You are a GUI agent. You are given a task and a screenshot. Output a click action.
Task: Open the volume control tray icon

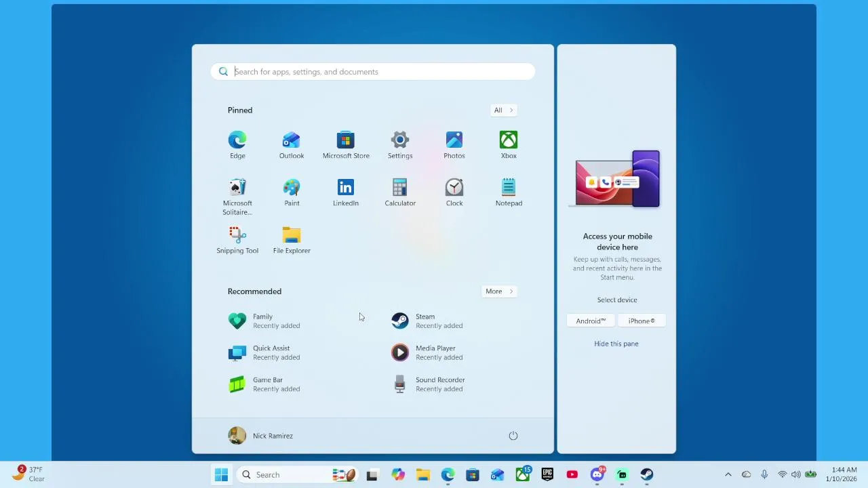796,474
